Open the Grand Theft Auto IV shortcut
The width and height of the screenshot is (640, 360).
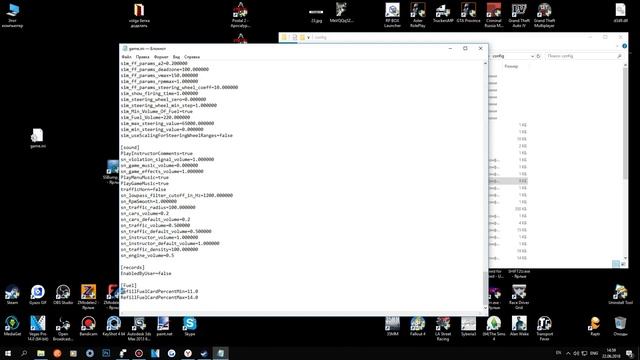point(519,15)
